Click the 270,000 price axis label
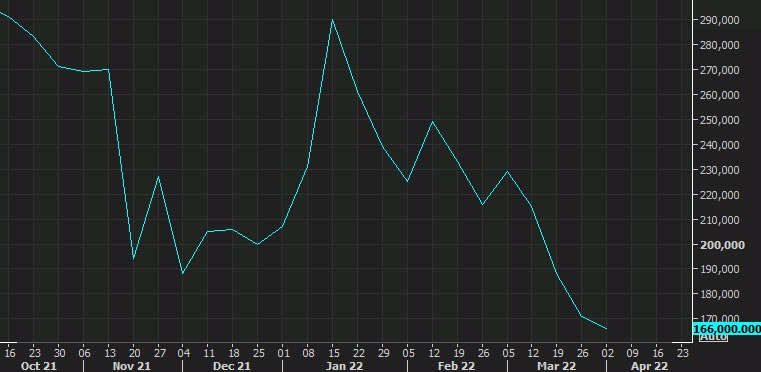Image resolution: width=761 pixels, height=372 pixels. click(720, 70)
